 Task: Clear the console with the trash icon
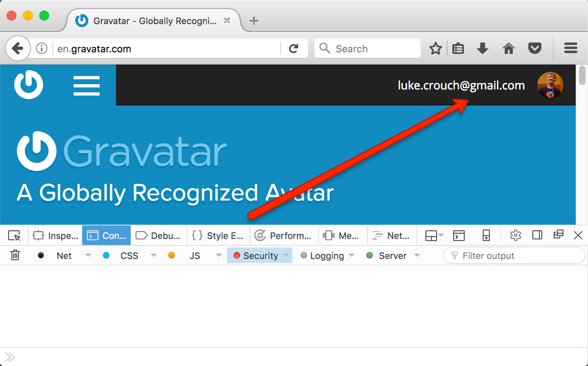tap(15, 255)
